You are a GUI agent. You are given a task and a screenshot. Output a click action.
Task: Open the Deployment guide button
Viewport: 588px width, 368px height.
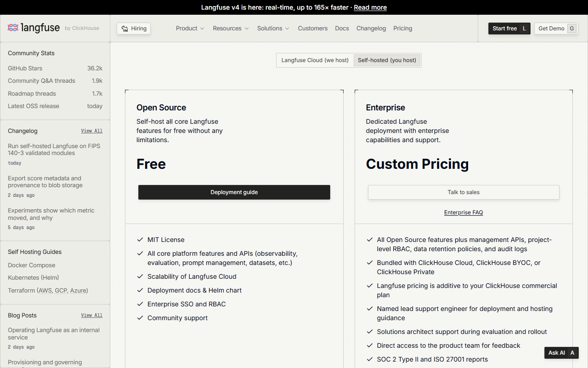click(x=234, y=192)
